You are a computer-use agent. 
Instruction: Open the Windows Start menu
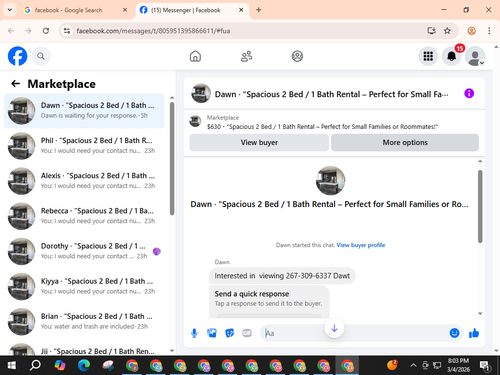click(12, 365)
